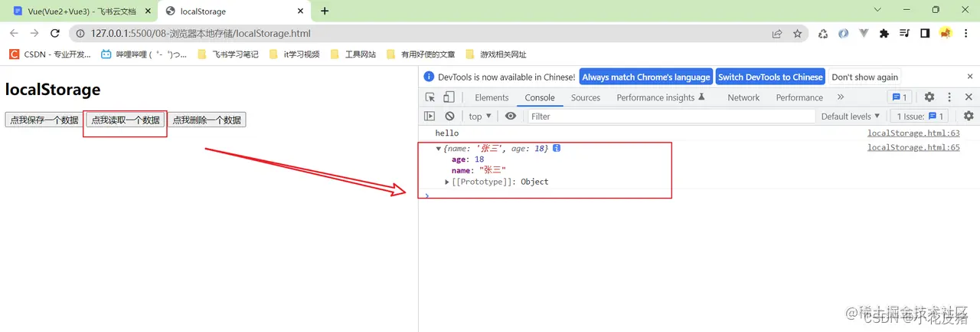Image resolution: width=980 pixels, height=332 pixels.
Task: Go back to the previous page
Action: point(14,34)
